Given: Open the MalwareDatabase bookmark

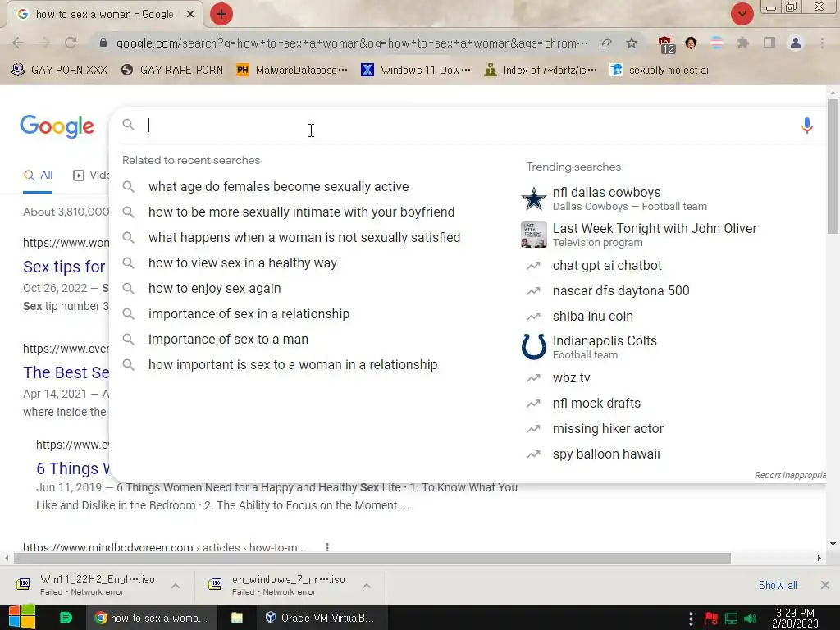Looking at the screenshot, I should click(x=292, y=70).
